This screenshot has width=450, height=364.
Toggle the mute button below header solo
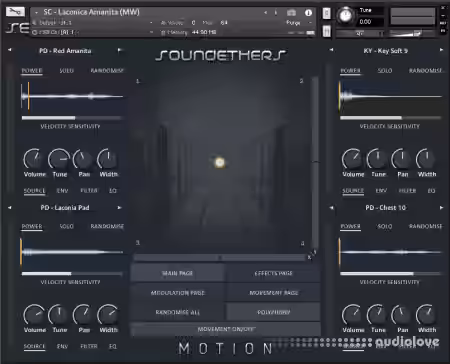click(x=327, y=31)
